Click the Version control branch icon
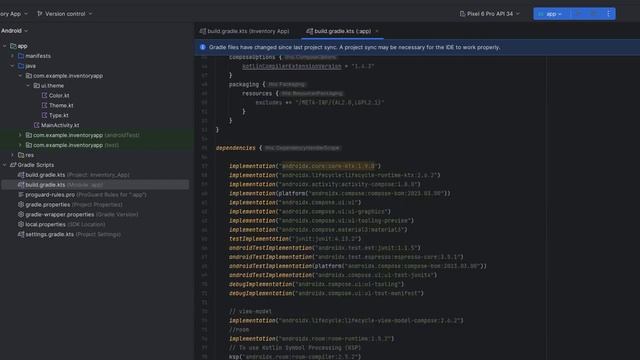 pos(40,14)
